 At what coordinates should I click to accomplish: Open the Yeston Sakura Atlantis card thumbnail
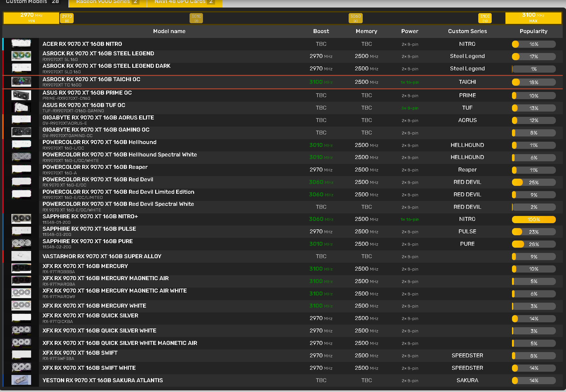pyautogui.click(x=21, y=380)
